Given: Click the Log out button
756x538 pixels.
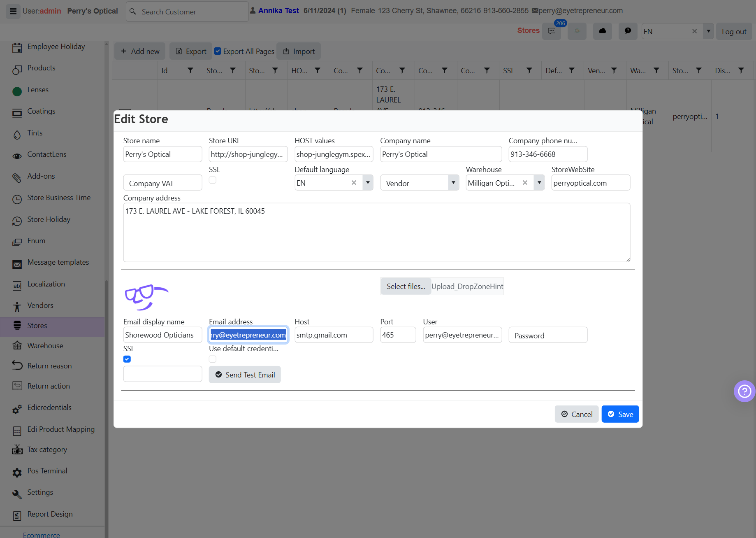Looking at the screenshot, I should [x=734, y=31].
